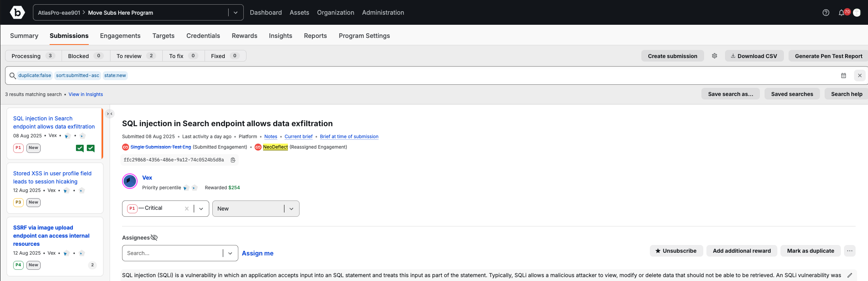868x281 pixels.
Task: Click the P3 badge on Stored XSS card
Action: (x=18, y=202)
